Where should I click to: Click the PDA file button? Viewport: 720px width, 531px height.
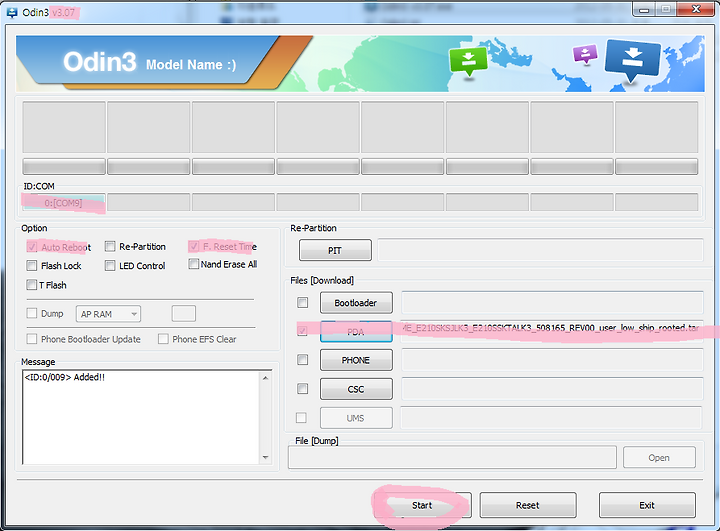[356, 332]
